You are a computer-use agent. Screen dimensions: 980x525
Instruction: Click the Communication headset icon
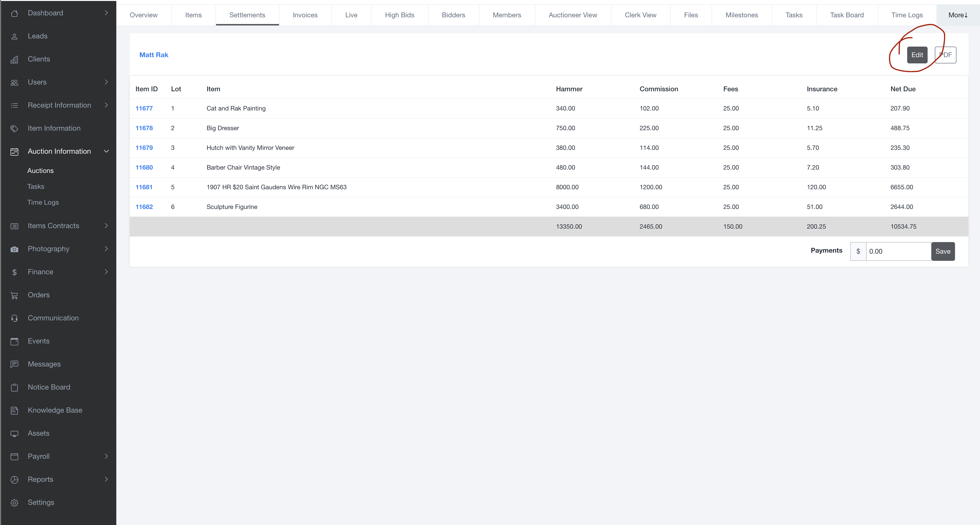click(14, 318)
